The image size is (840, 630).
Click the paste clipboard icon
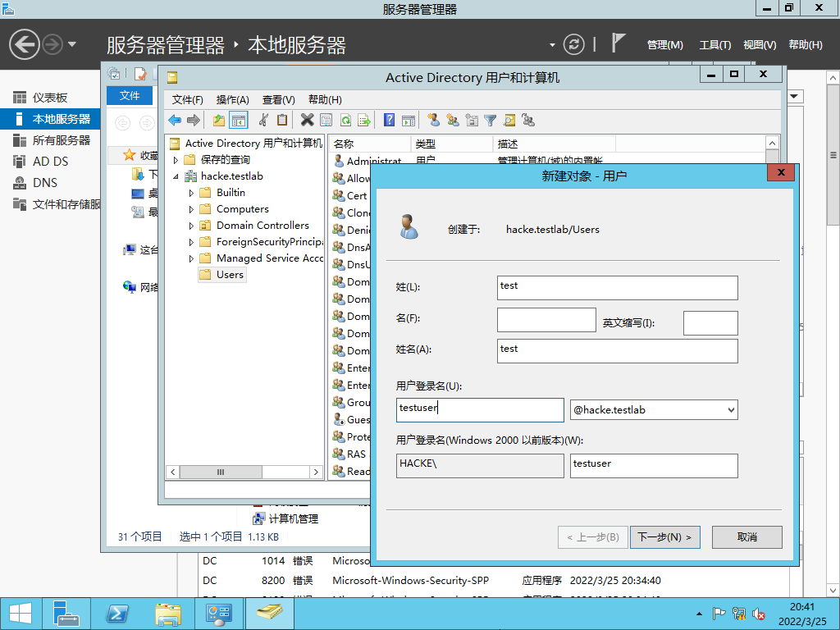[x=282, y=121]
